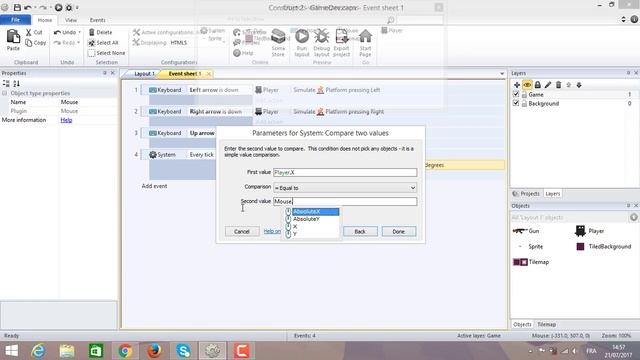Add a new layer with plus icon
Image resolution: width=640 pixels, height=360 pixels.
pyautogui.click(x=517, y=85)
